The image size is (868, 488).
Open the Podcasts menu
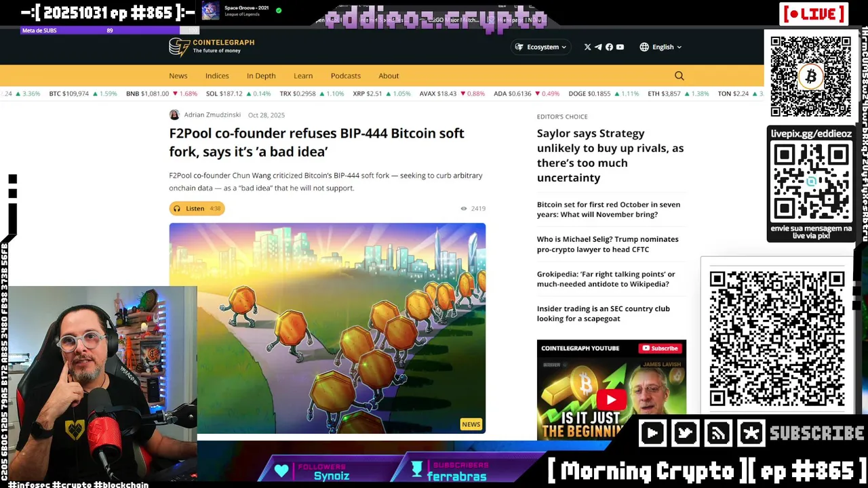coord(346,76)
